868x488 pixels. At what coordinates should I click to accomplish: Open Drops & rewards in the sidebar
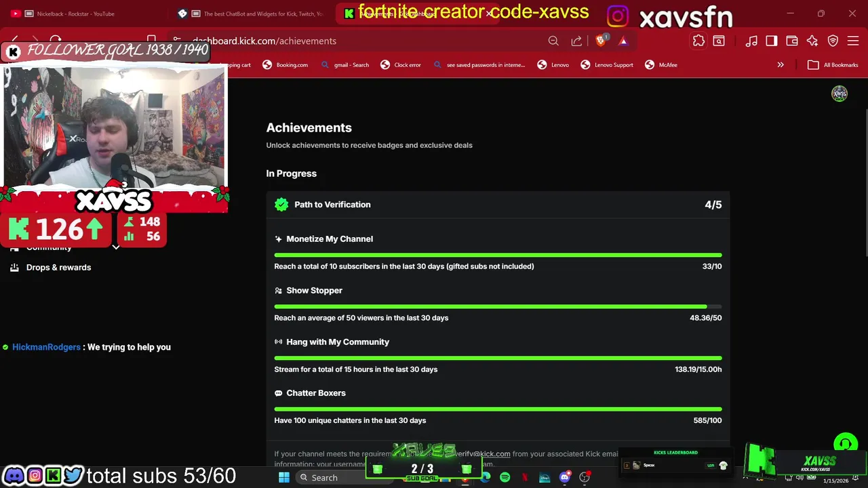pos(58,268)
